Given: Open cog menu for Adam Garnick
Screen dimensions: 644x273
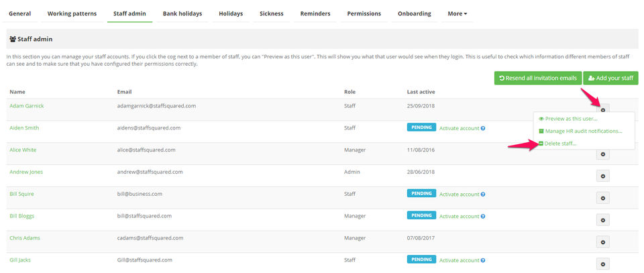Looking at the screenshot, I should (x=603, y=110).
